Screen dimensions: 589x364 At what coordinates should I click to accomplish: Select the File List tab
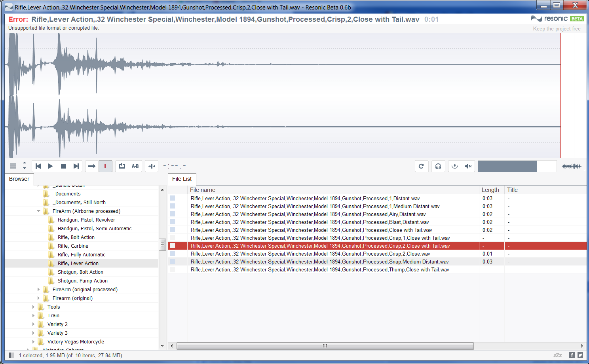182,179
